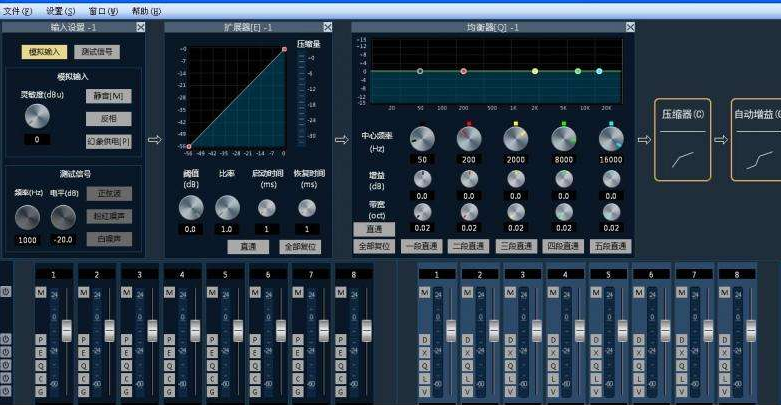
Task: Click the expander ratio value 1.0
Action: pyautogui.click(x=227, y=230)
